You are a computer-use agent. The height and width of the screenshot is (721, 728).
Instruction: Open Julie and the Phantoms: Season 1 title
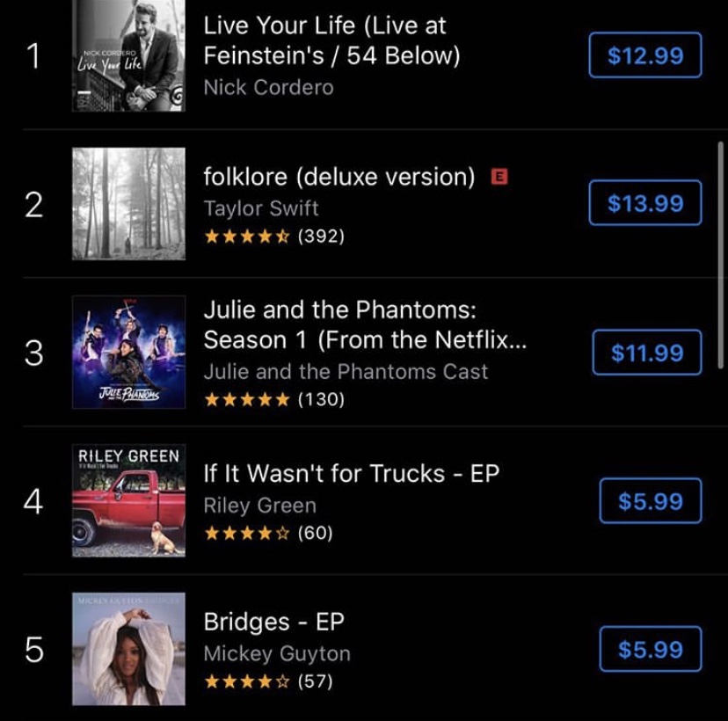(x=365, y=324)
